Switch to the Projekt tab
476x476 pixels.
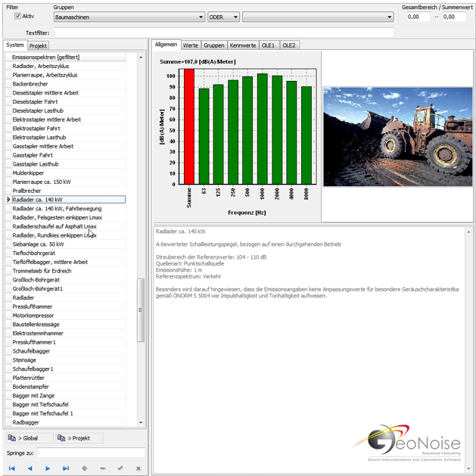[39, 45]
